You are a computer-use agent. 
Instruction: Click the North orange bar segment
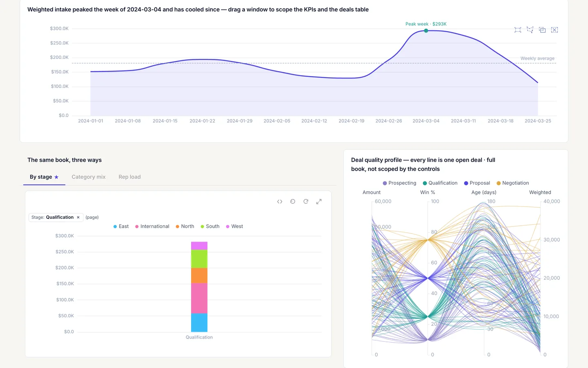click(x=199, y=276)
